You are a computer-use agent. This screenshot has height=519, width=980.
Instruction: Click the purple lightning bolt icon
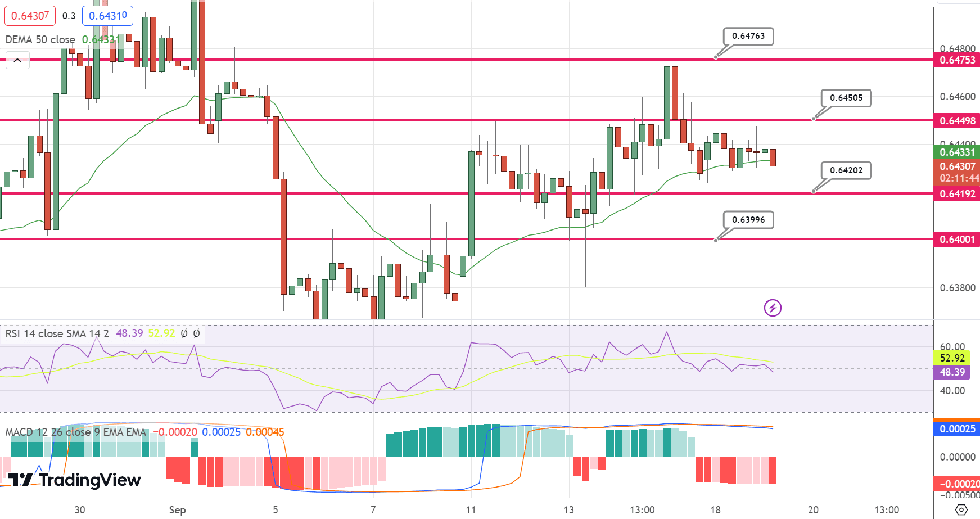773,308
